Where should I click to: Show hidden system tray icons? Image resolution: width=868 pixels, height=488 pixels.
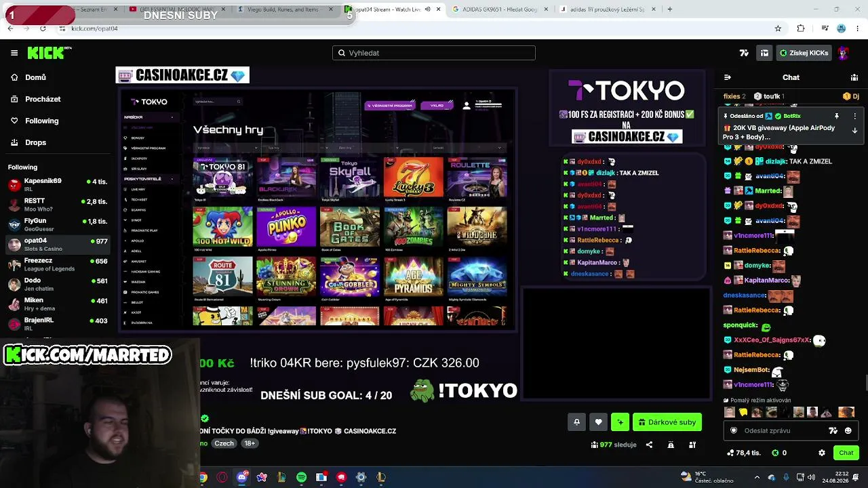pyautogui.click(x=757, y=477)
